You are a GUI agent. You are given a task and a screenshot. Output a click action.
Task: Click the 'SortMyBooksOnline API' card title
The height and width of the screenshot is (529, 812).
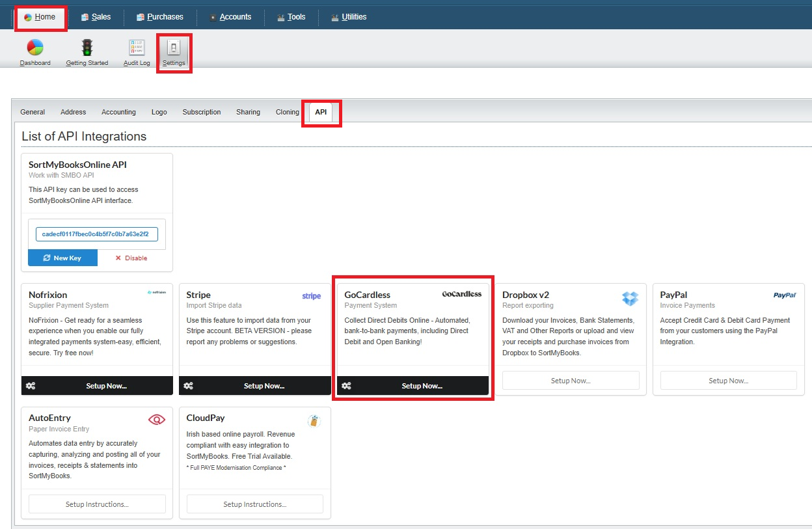pyautogui.click(x=77, y=165)
